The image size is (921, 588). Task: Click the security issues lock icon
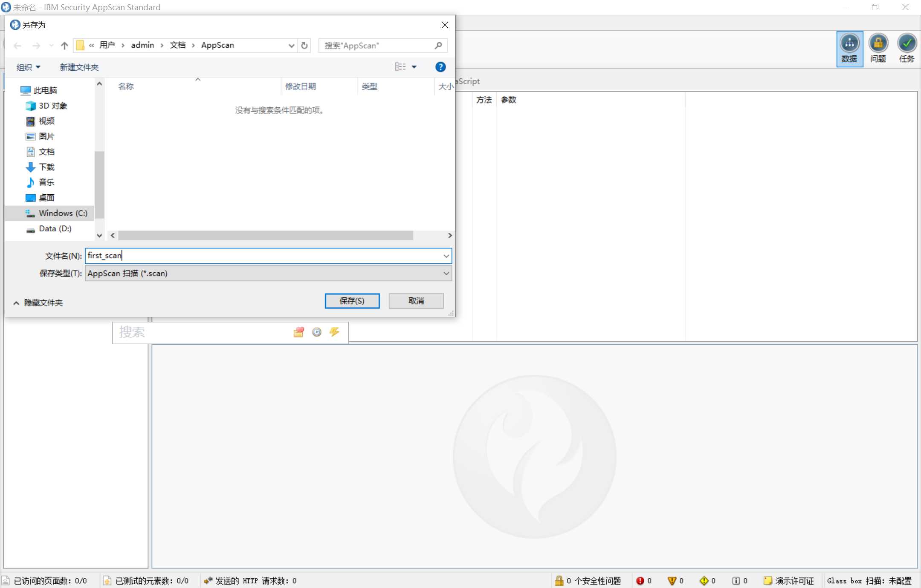559,581
